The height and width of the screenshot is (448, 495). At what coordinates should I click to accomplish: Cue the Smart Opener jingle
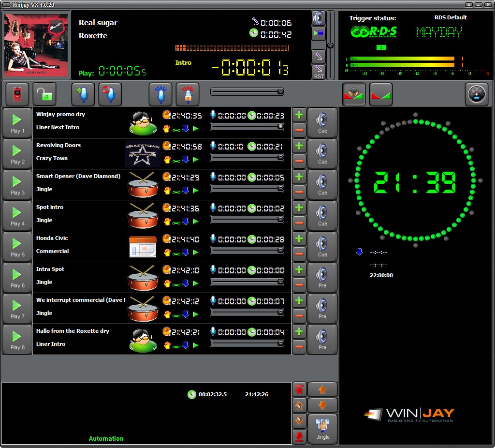point(322,185)
